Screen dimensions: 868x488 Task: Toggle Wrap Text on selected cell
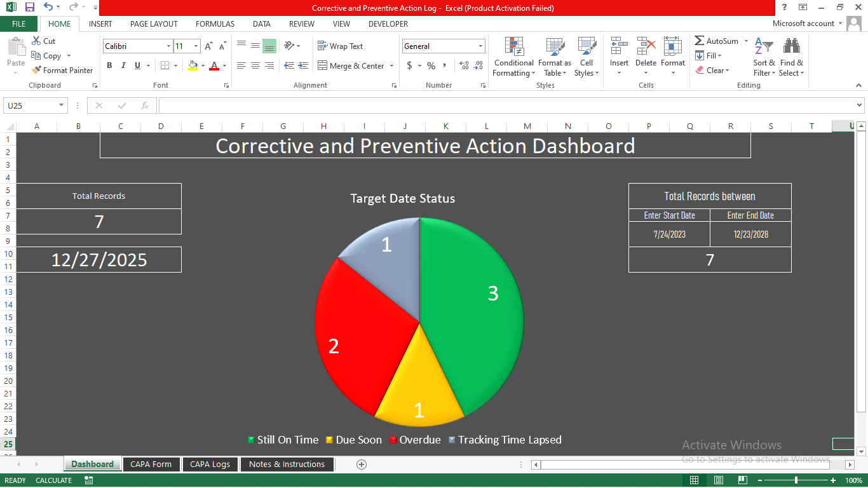click(x=341, y=46)
